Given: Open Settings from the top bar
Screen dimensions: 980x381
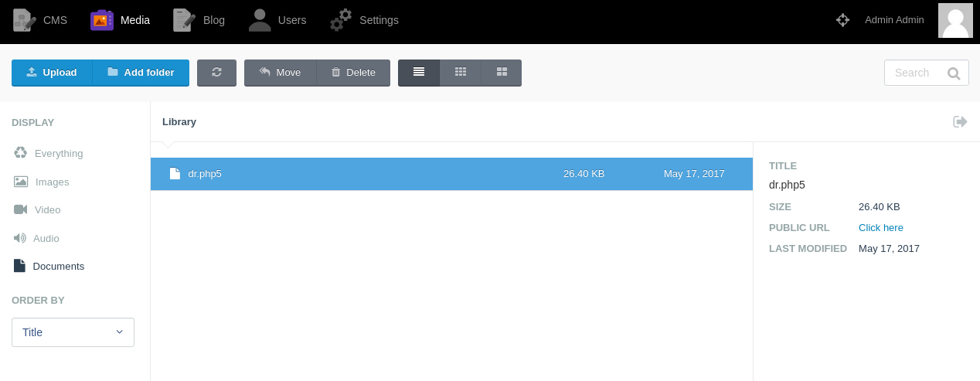Looking at the screenshot, I should tap(364, 20).
